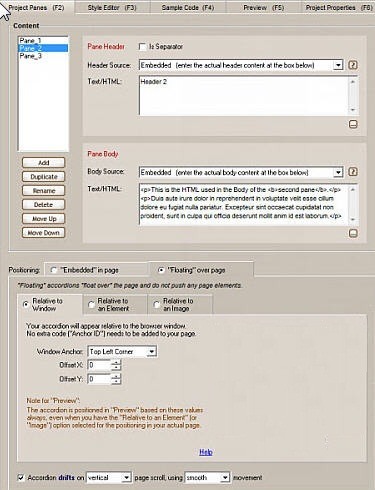Click the Duplicate button
375x490 pixels.
pyautogui.click(x=43, y=177)
